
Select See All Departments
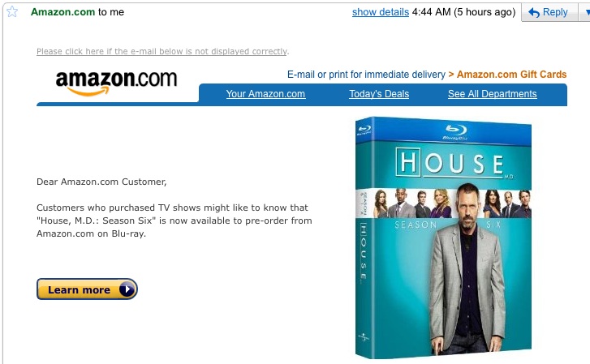(492, 94)
